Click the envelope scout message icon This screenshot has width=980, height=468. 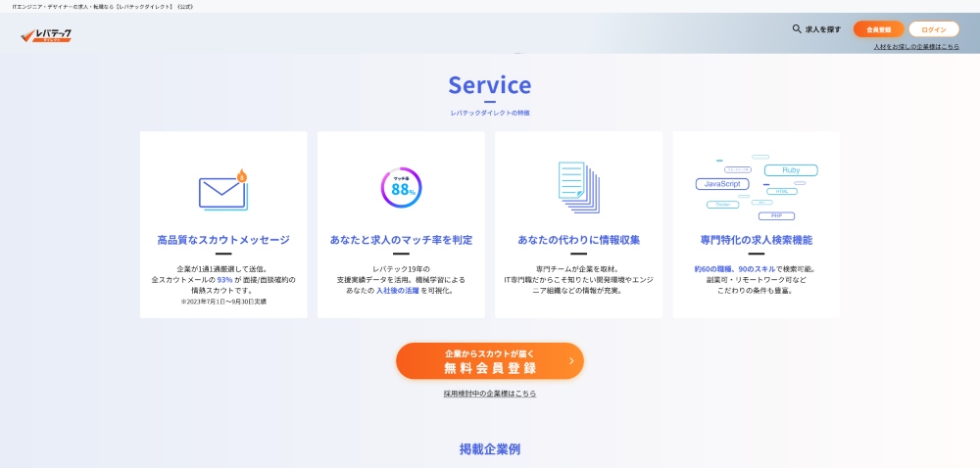point(223,190)
